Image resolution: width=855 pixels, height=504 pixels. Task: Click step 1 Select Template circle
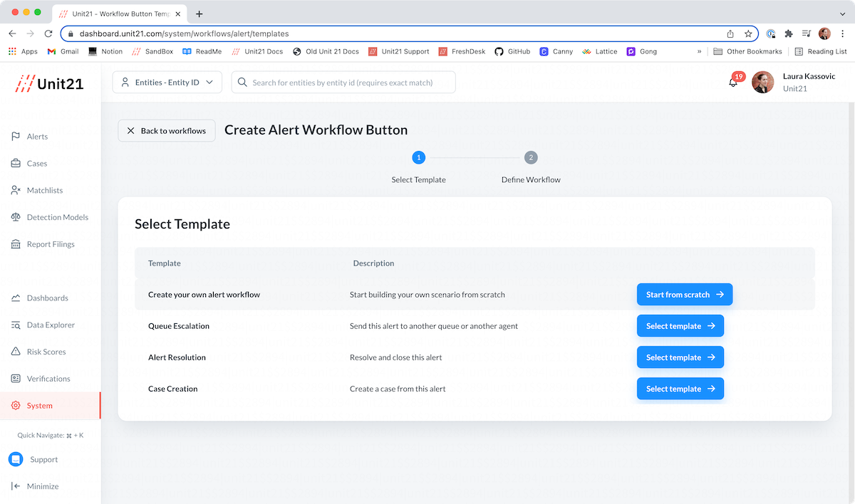(x=419, y=157)
